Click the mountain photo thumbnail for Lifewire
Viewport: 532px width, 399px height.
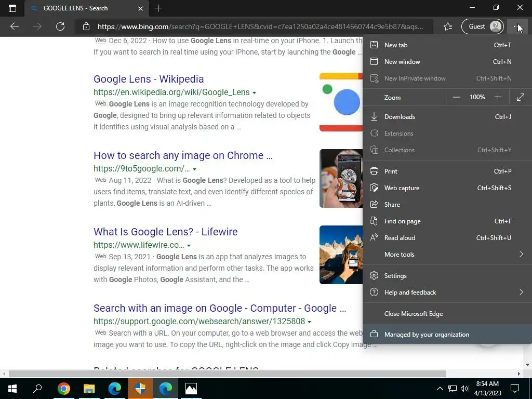click(341, 255)
